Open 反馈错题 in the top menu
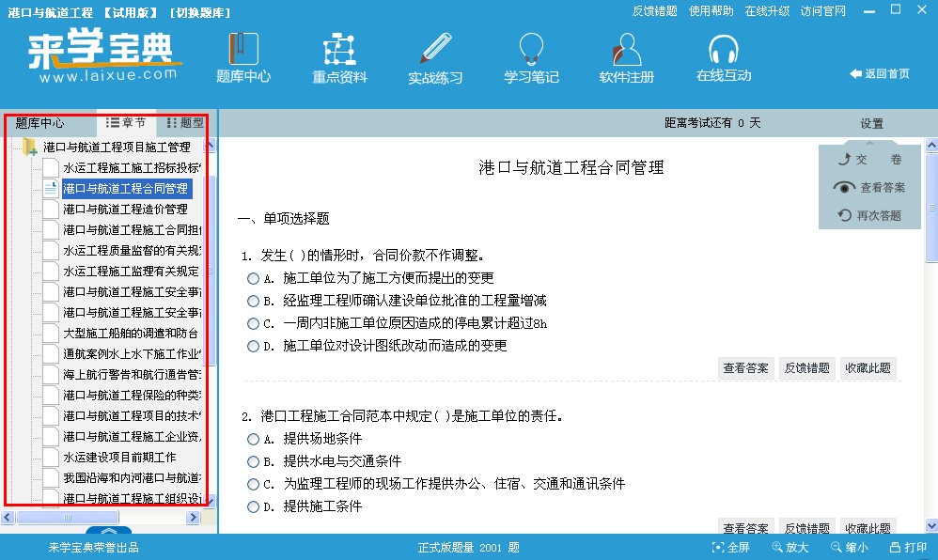The height and width of the screenshot is (560, 938). coord(654,10)
